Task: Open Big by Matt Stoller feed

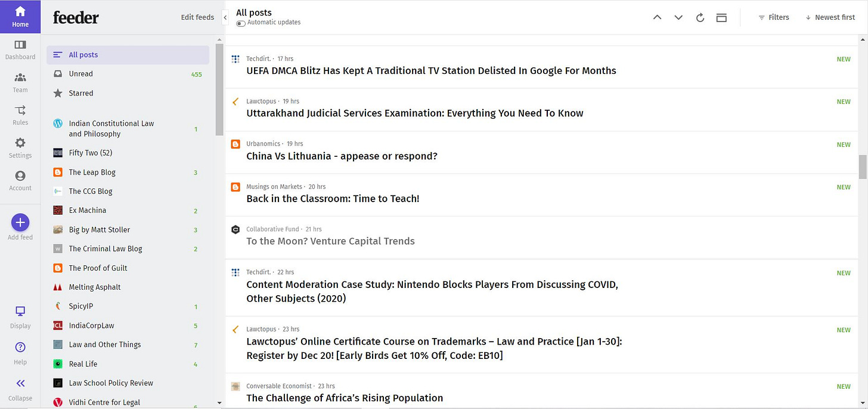Action: click(x=128, y=230)
